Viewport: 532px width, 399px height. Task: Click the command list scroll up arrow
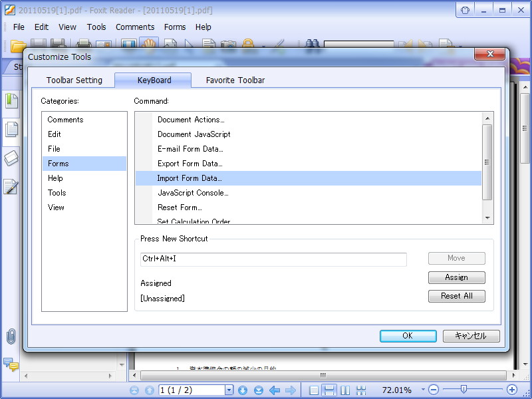tap(487, 118)
